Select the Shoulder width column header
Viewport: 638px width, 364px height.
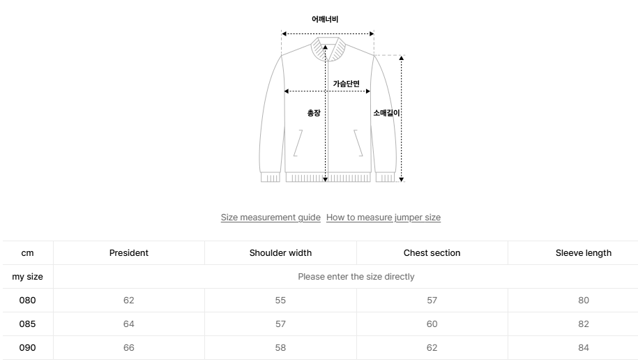tap(280, 253)
